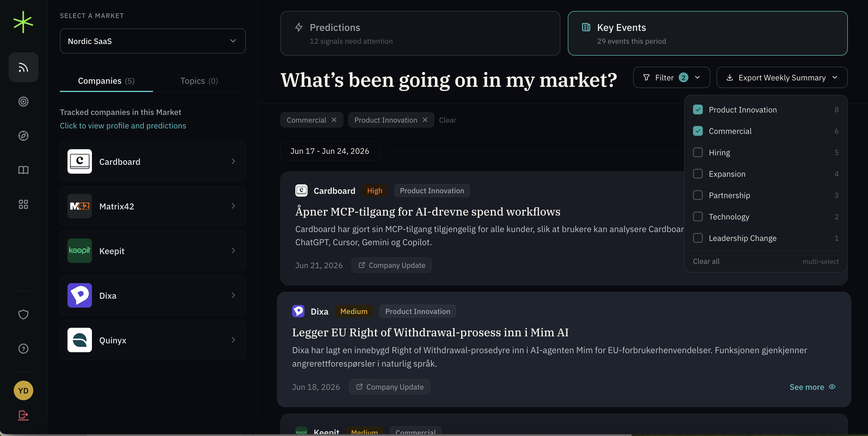Viewport: 868px width, 436px height.
Task: Click the red logout icon
Action: (23, 415)
